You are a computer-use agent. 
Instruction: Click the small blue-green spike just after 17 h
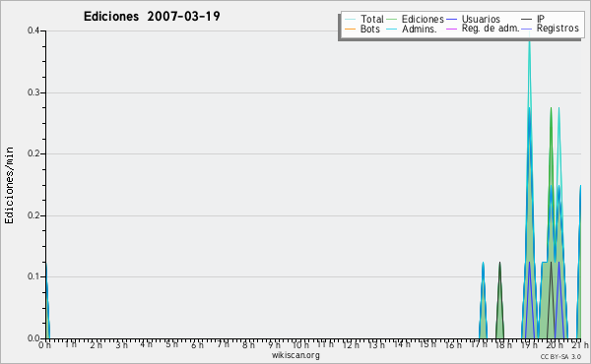(483, 301)
